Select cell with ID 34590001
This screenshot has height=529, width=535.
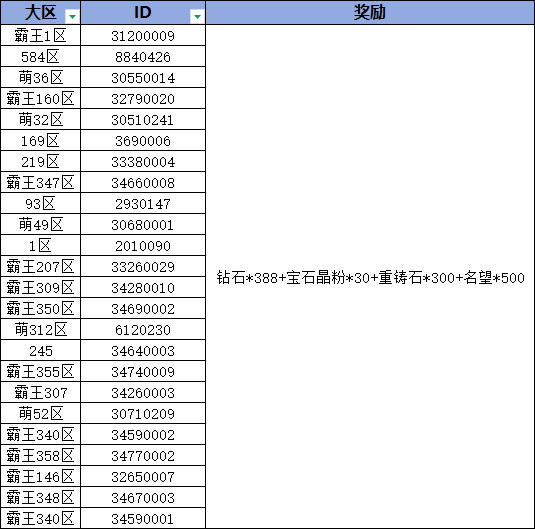pyautogui.click(x=143, y=518)
